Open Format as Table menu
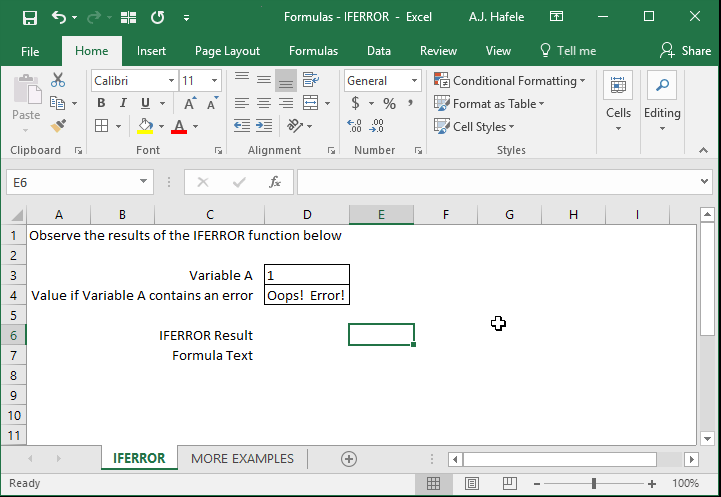Image resolution: width=721 pixels, height=497 pixels. (489, 103)
